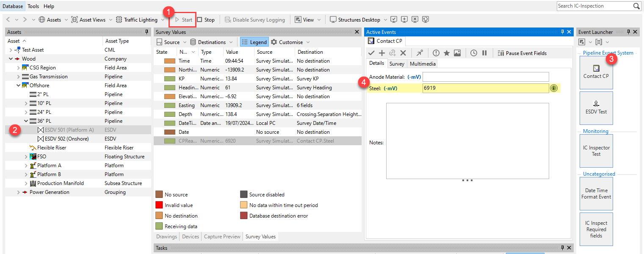Pin the Assets panel
The width and height of the screenshot is (644, 254).
[x=146, y=32]
